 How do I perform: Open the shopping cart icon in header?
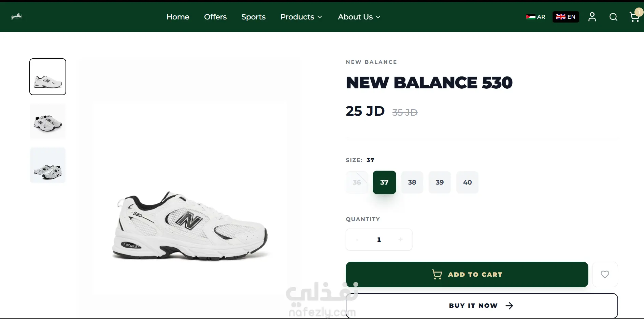coord(634,17)
